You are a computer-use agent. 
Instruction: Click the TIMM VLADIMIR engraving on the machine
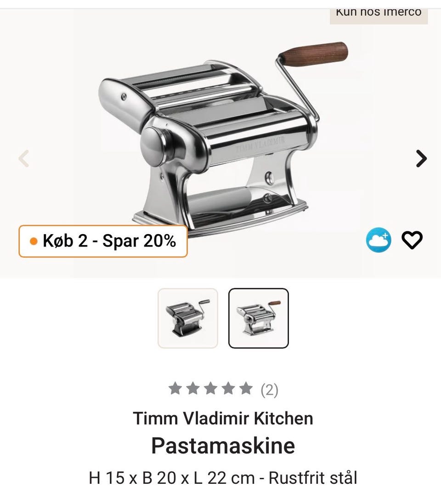point(260,144)
